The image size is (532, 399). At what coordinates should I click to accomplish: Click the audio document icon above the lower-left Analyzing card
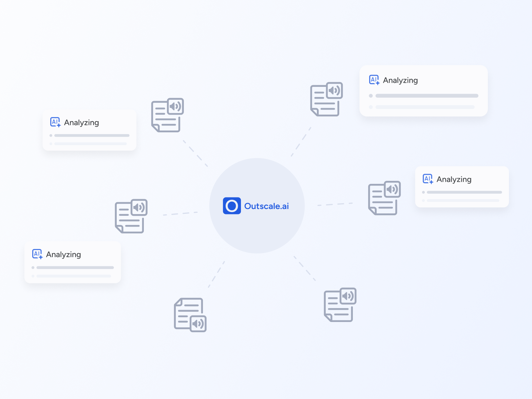tap(131, 216)
